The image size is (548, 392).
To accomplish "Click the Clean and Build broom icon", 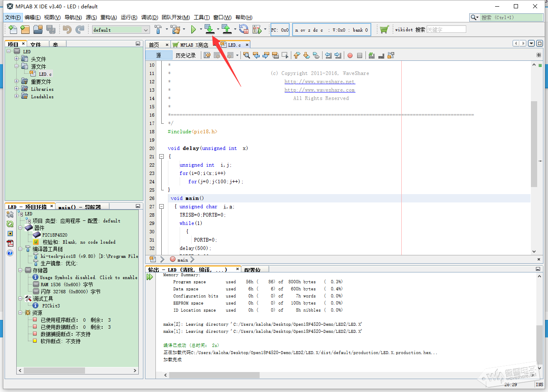I will [x=176, y=30].
